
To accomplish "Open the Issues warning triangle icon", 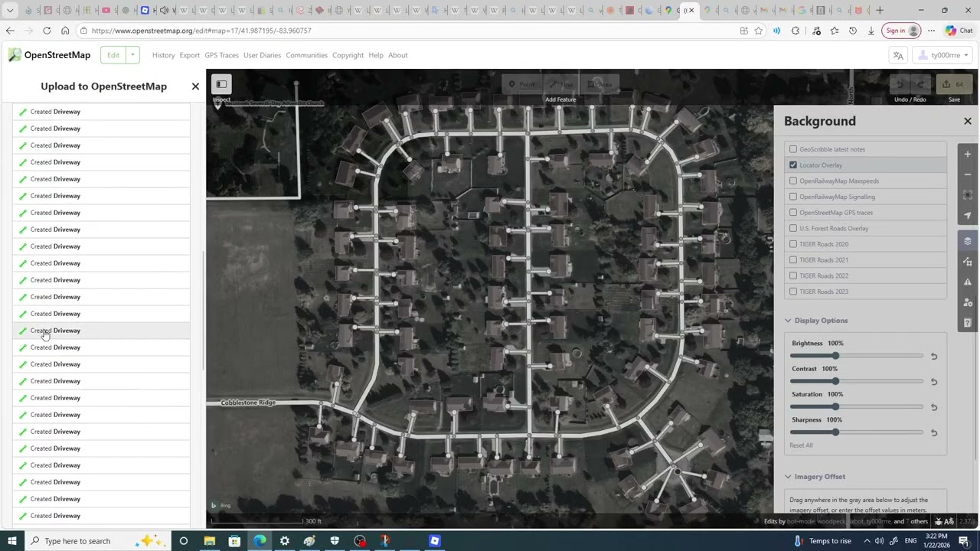I will point(968,282).
